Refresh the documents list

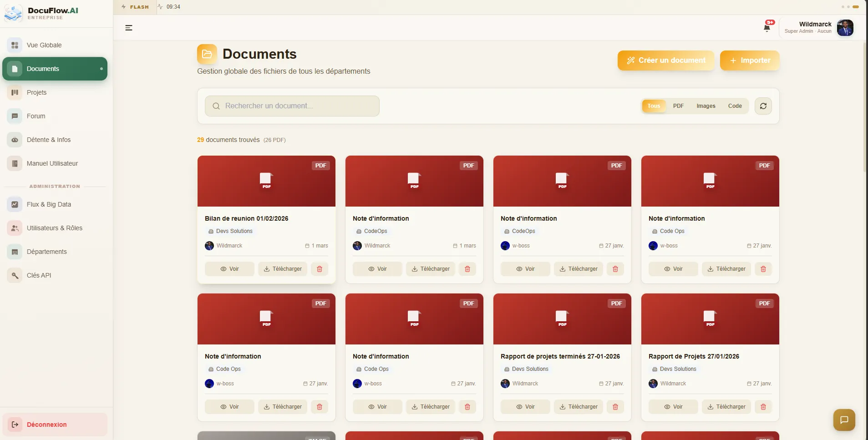763,106
